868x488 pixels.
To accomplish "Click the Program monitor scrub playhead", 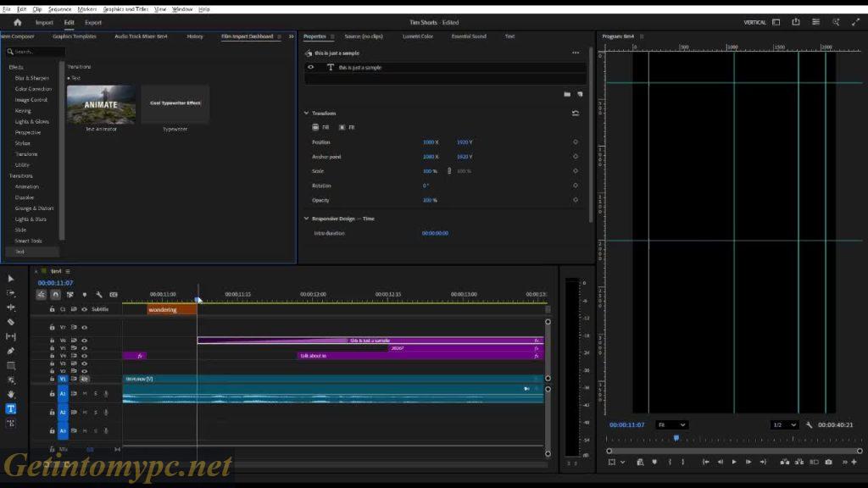I will pyautogui.click(x=676, y=438).
